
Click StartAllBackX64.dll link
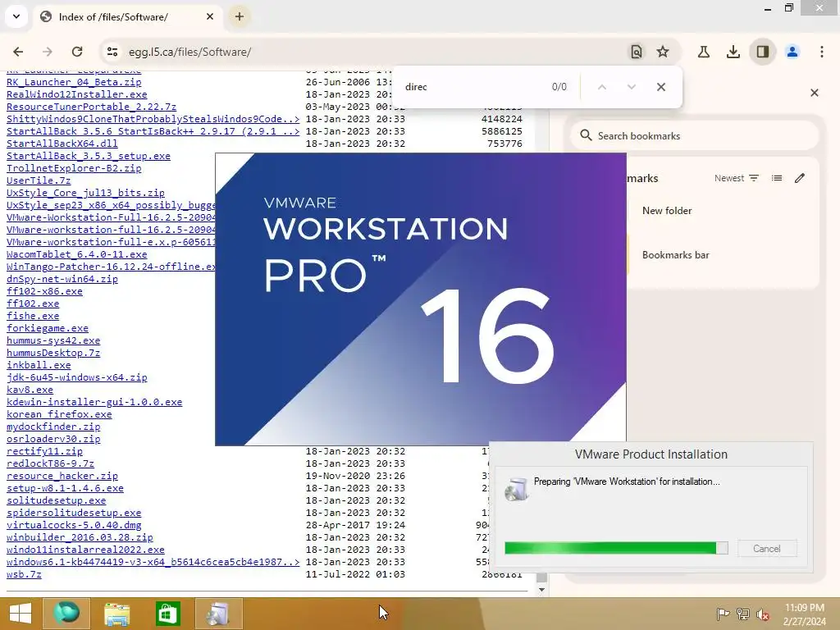[62, 144]
